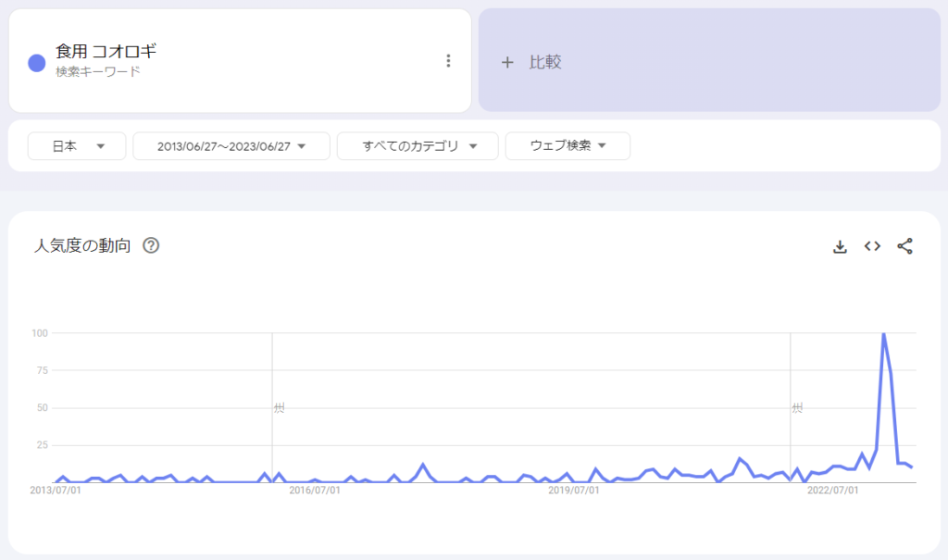Expand the ウェブ検索 search type dropdown

[568, 146]
